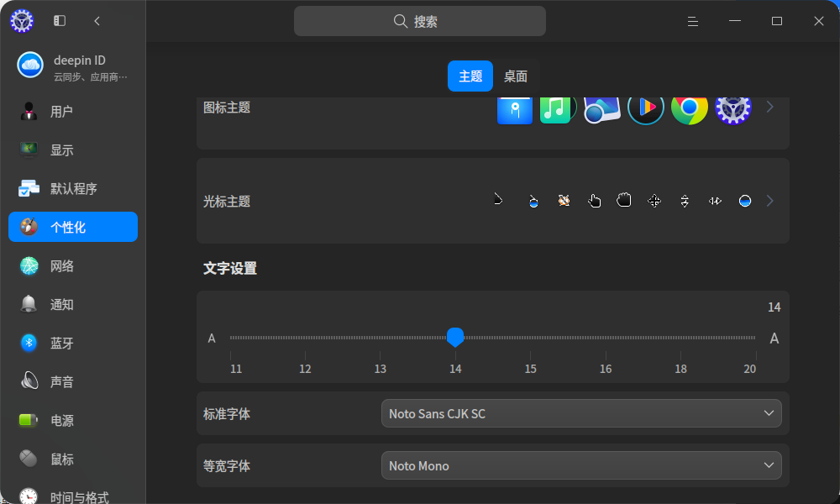The width and height of the screenshot is (840, 504).
Task: Click the large A at slider end
Action: (774, 339)
